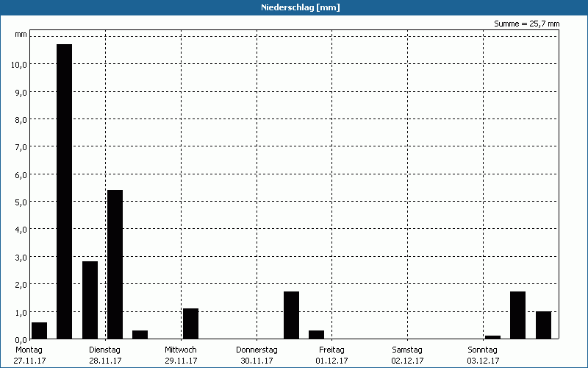Click the 9,0 y-axis value
The image size is (588, 368).
click(x=21, y=93)
